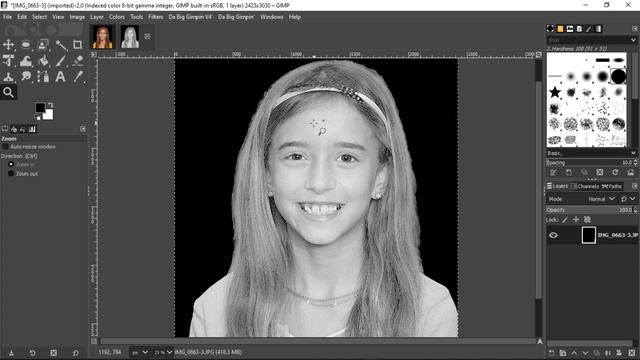Open the Colors menu

coord(117,17)
